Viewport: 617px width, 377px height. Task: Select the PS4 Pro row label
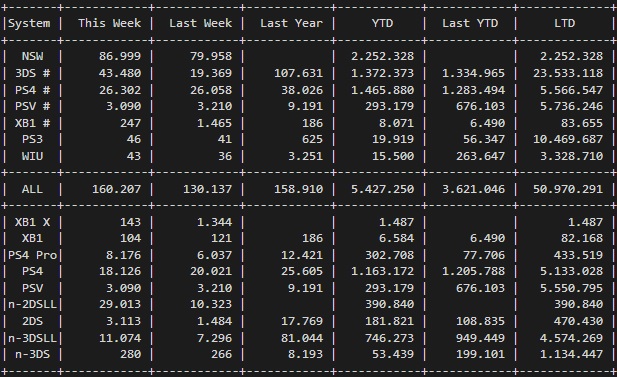(x=32, y=255)
